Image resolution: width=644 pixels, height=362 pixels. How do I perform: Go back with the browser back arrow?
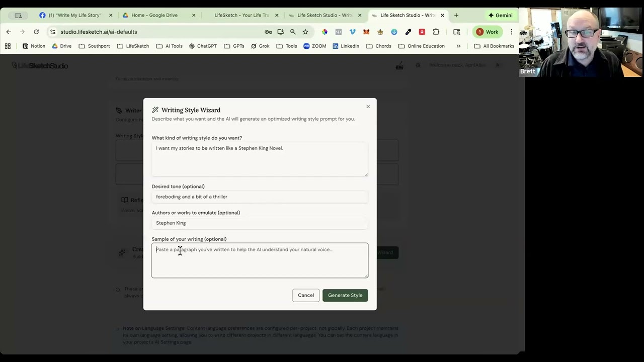click(9, 32)
